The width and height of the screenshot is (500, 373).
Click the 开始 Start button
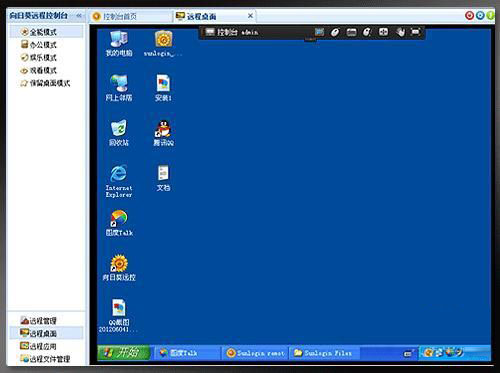point(124,353)
